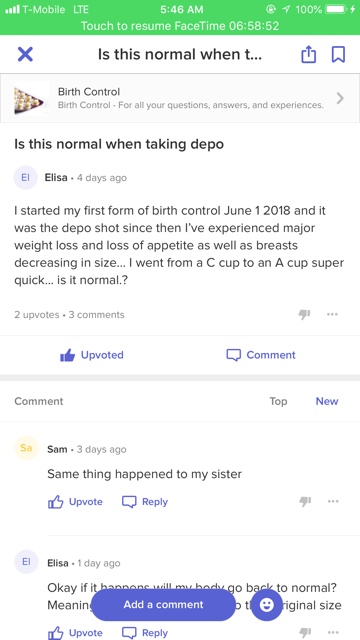Sort comments by New
This screenshot has height=640, width=360.
coord(327,401)
